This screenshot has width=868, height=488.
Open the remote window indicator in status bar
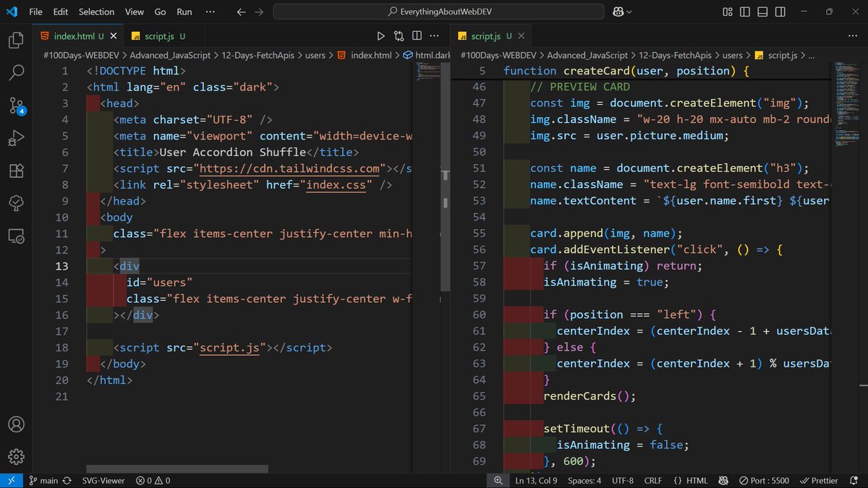click(x=11, y=480)
